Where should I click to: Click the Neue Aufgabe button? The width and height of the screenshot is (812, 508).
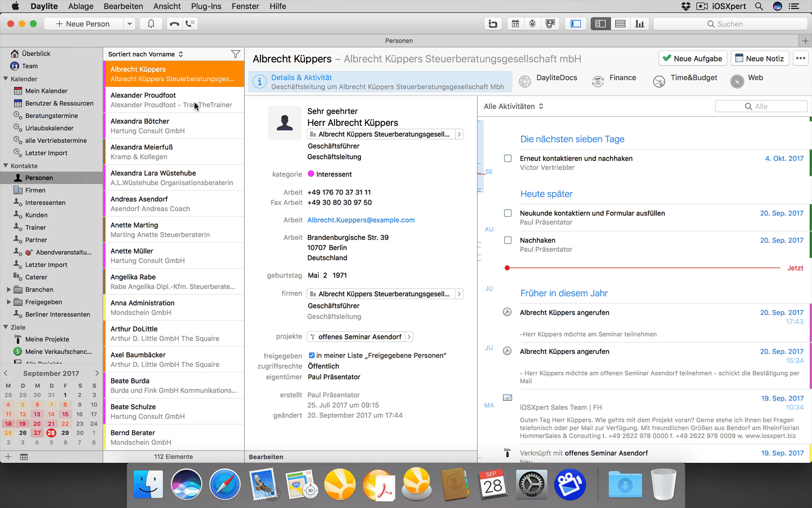click(x=692, y=58)
